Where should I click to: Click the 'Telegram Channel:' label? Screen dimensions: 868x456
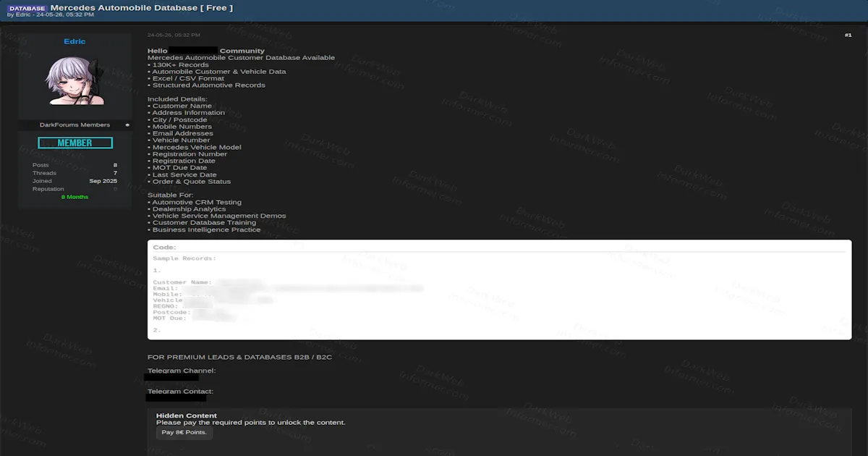[182, 371]
